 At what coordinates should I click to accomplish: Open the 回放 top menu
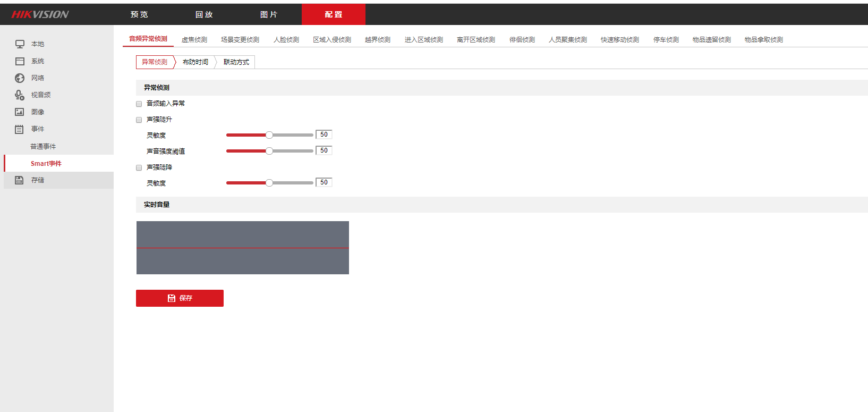coord(205,14)
